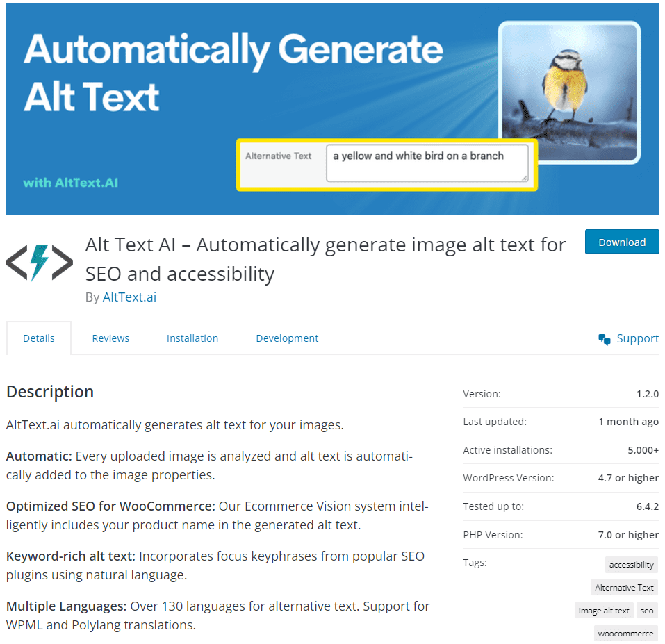The height and width of the screenshot is (644, 665).
Task: Open the Installation tab
Action: [192, 338]
